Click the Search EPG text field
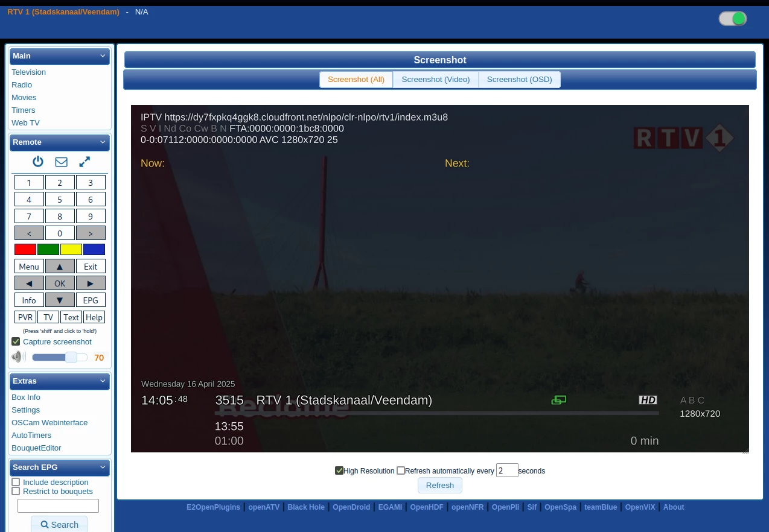Image resolution: width=769 pixels, height=532 pixels. (x=58, y=505)
